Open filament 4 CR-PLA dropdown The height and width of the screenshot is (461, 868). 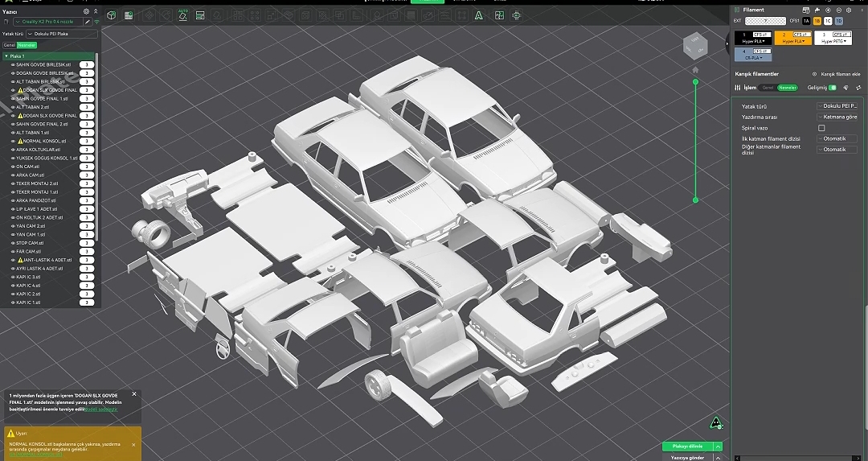[753, 58]
